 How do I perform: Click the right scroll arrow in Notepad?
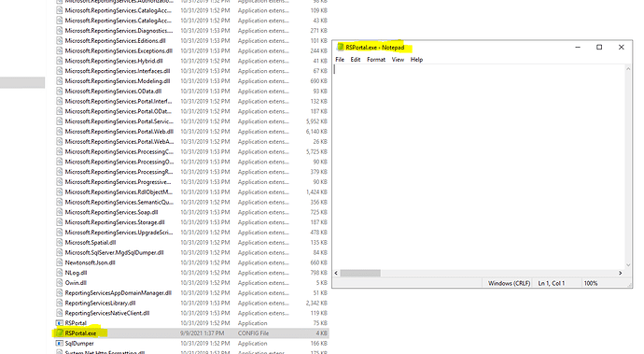click(x=620, y=273)
